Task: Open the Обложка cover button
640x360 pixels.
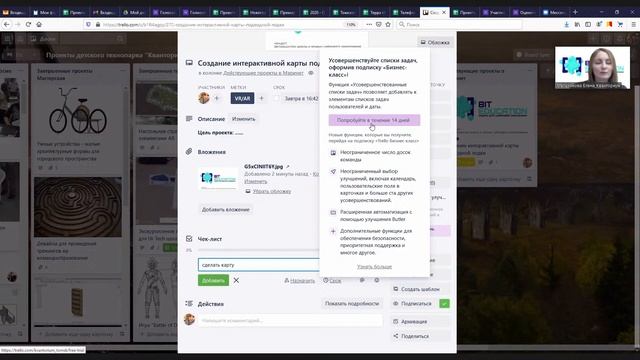Action: (x=435, y=42)
